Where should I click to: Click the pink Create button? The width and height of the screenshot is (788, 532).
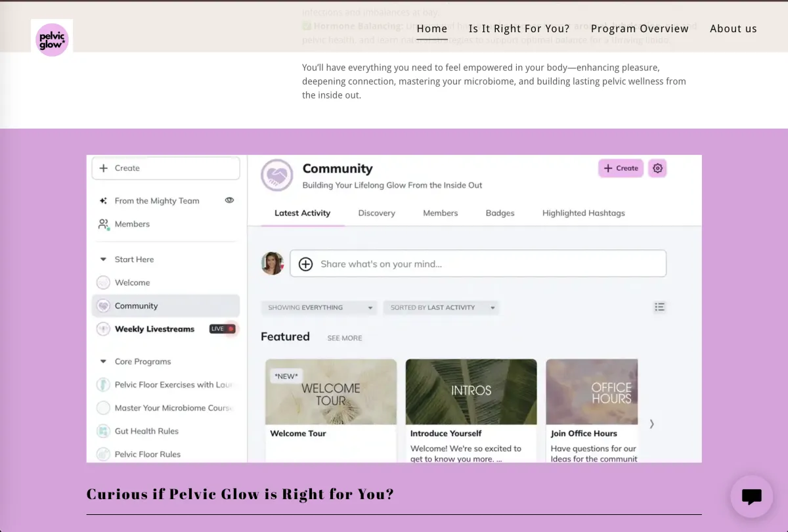(x=621, y=168)
